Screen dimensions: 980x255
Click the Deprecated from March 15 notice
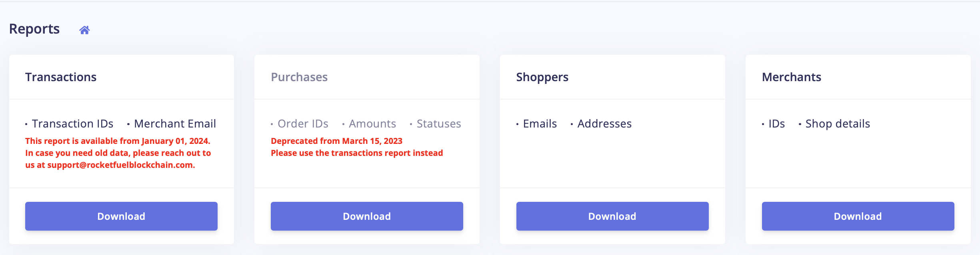click(x=336, y=141)
